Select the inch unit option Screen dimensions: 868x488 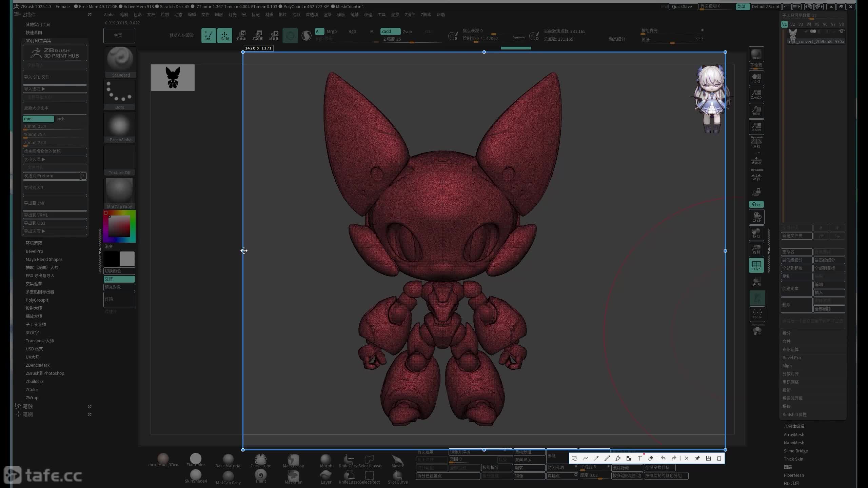coord(60,119)
